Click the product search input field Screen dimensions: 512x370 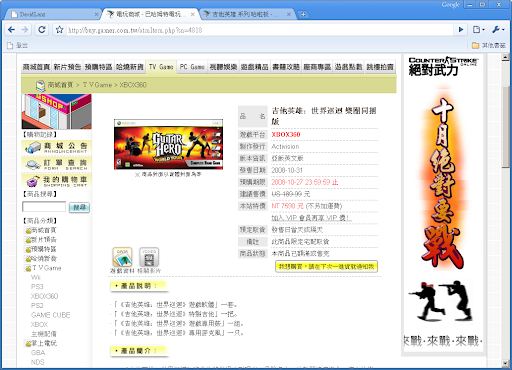click(x=44, y=207)
